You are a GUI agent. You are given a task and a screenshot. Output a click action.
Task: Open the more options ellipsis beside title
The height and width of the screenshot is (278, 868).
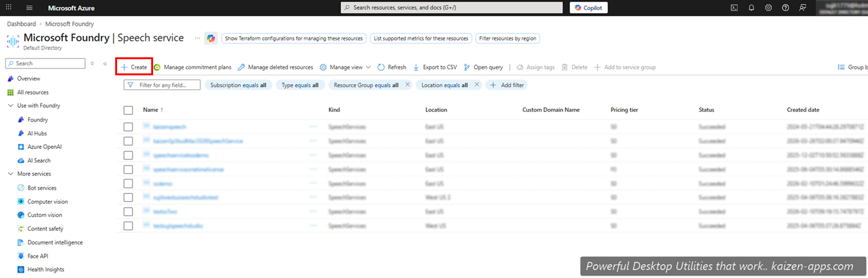(x=197, y=38)
